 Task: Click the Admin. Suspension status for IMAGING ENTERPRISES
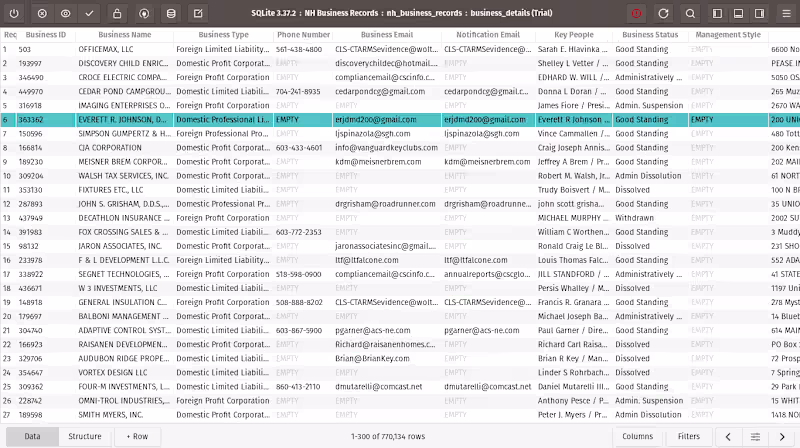650,106
